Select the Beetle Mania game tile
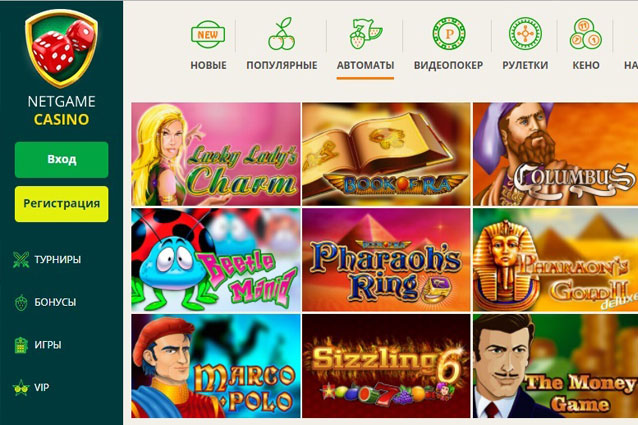The height and width of the screenshot is (425, 638). pos(216,260)
